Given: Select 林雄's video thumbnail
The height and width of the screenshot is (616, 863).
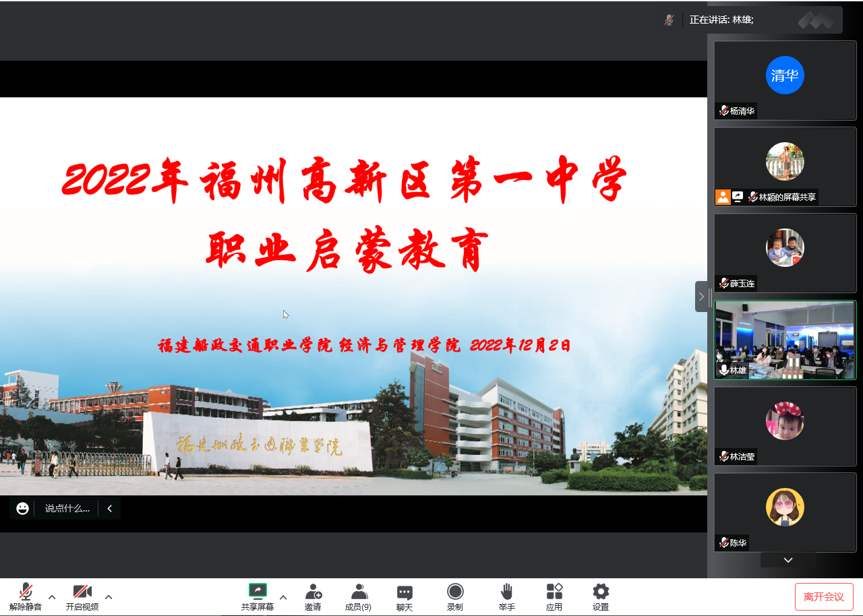Looking at the screenshot, I should pos(785,340).
